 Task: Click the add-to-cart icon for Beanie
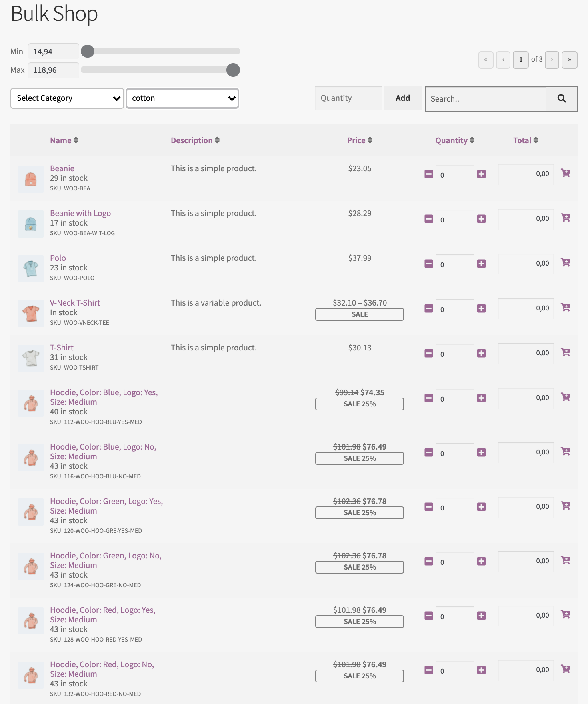click(x=565, y=173)
